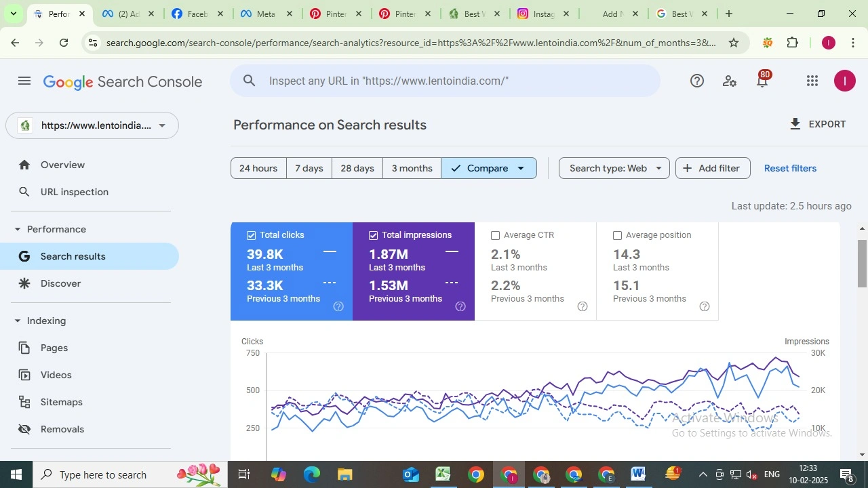
Task: Click the page vertical scrollbar thumb
Action: 863,263
